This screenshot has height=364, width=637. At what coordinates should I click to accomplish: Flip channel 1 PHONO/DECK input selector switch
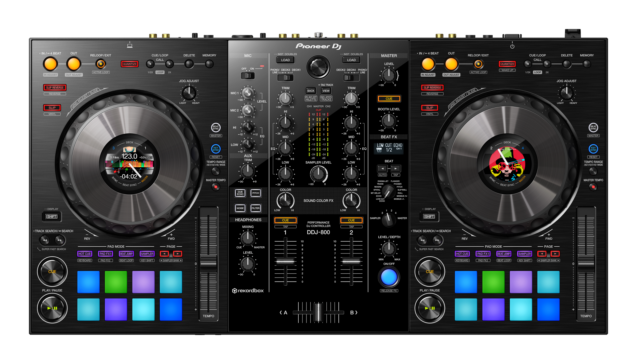(x=285, y=78)
